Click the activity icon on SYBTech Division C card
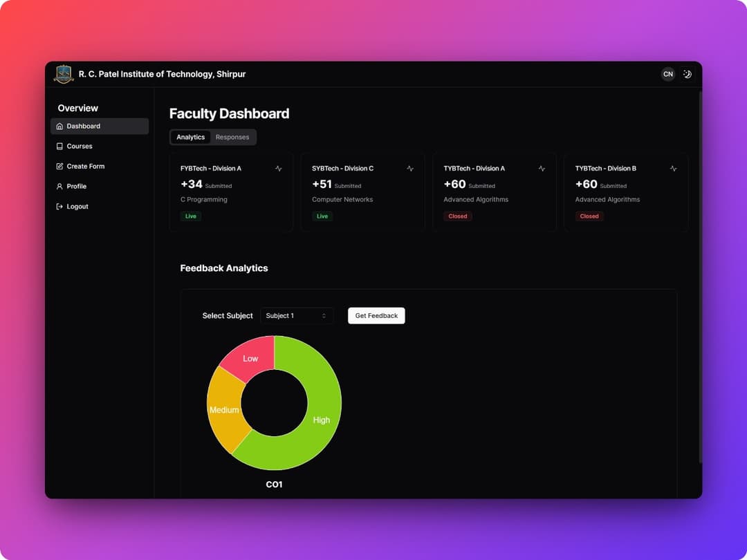747x560 pixels. pos(410,168)
